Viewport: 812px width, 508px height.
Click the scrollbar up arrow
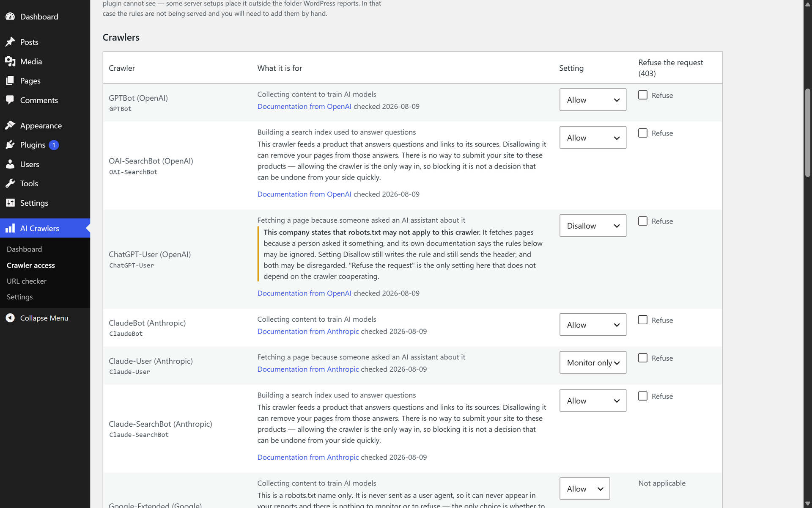pos(808,4)
